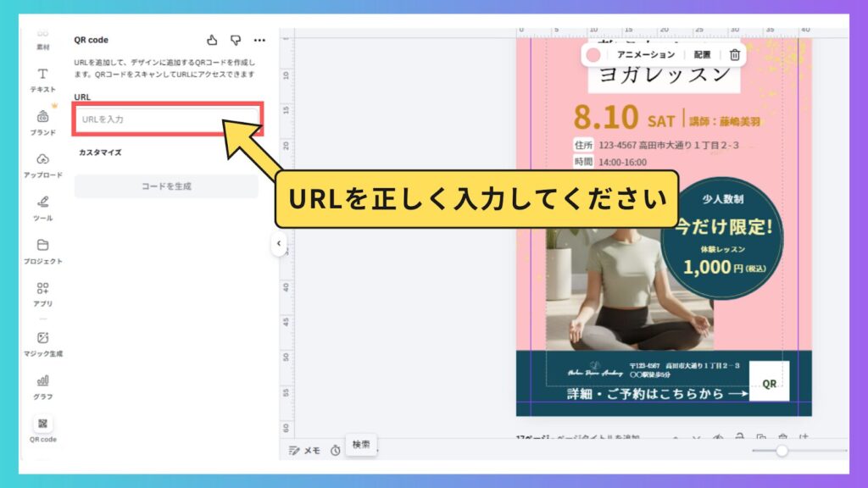The height and width of the screenshot is (488, 868).
Task: Open the アニメーション (Animation) toolbar option
Action: tap(646, 54)
